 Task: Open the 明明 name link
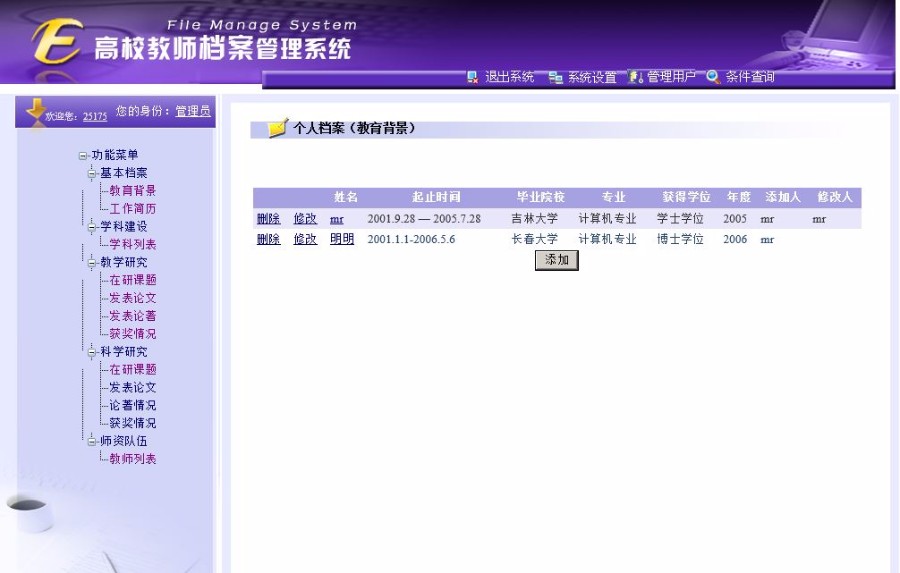pyautogui.click(x=342, y=239)
